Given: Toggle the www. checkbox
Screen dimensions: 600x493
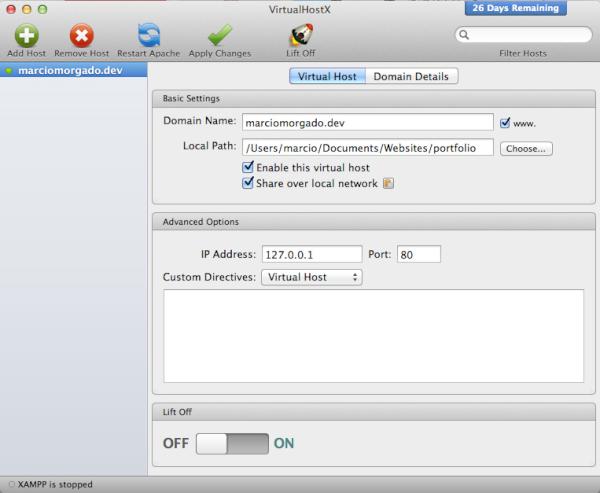Looking at the screenshot, I should 505,123.
